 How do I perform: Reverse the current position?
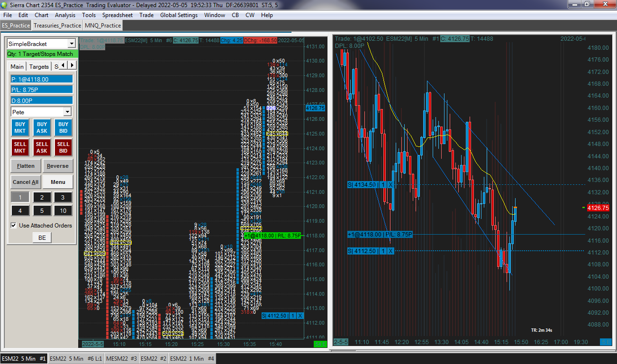tap(58, 166)
